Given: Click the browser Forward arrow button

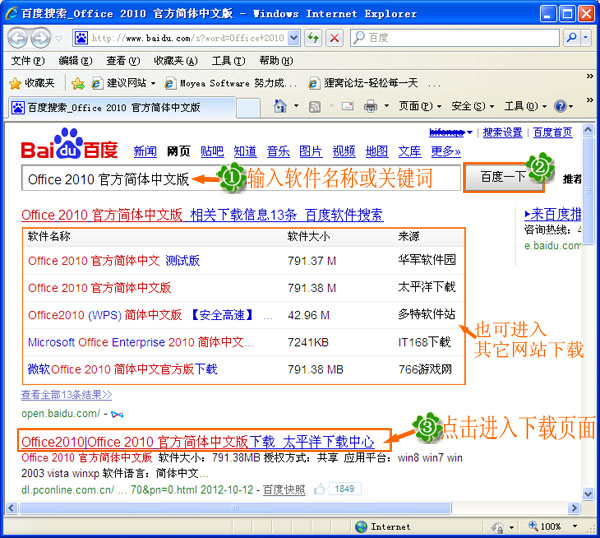Looking at the screenshot, I should click(x=41, y=38).
